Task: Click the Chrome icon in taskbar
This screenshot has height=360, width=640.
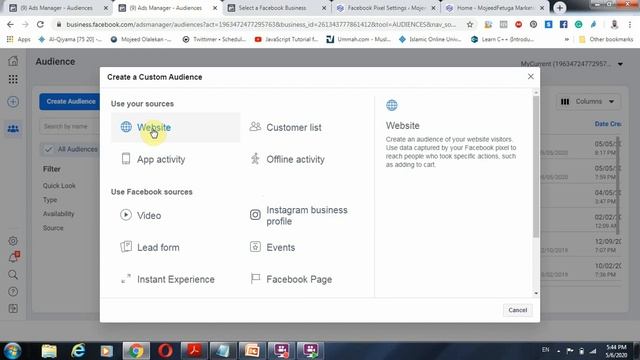Action: click(x=136, y=351)
